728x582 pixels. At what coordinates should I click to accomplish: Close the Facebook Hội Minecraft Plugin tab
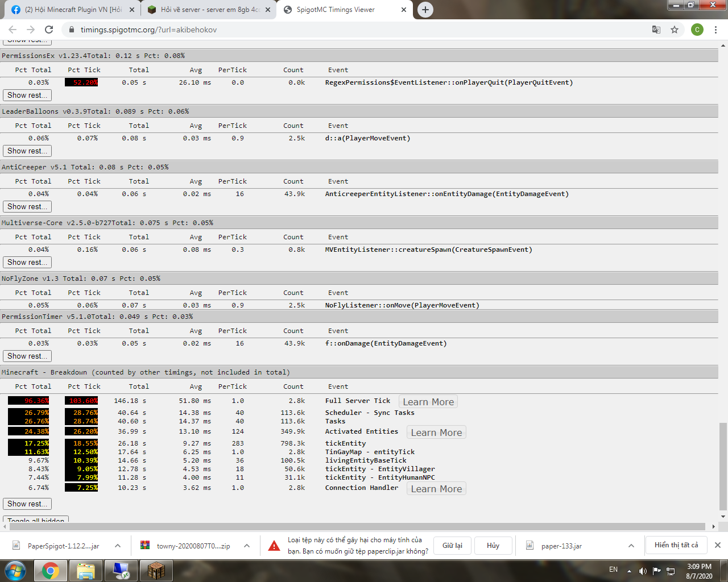[x=132, y=10]
